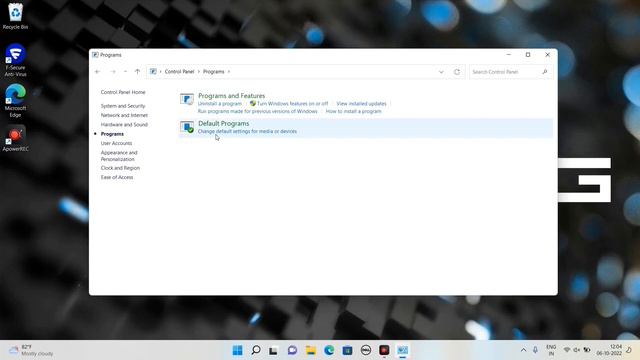The width and height of the screenshot is (640, 360).
Task: Click the Default Programs icon
Action: (187, 127)
